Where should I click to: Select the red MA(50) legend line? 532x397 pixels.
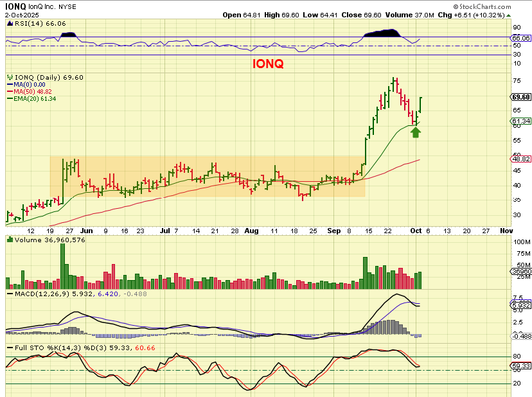[10, 92]
